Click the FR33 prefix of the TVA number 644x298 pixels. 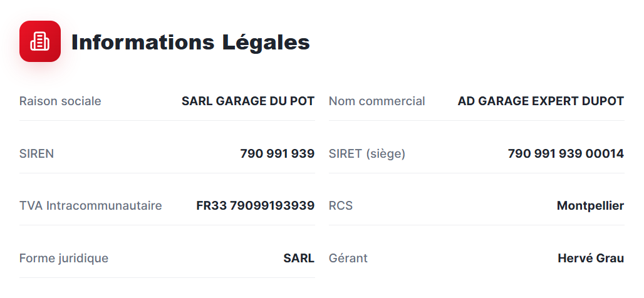tap(211, 205)
